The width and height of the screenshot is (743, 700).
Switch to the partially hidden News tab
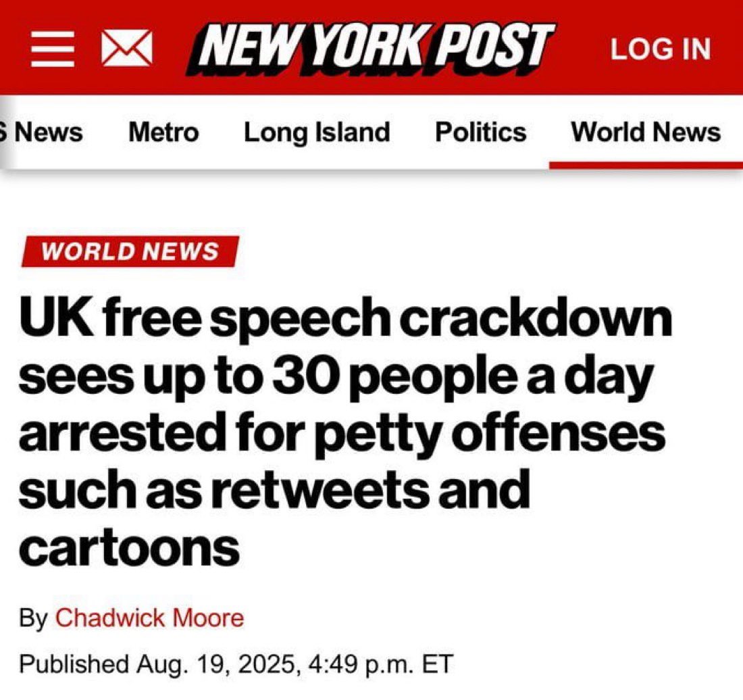43,132
